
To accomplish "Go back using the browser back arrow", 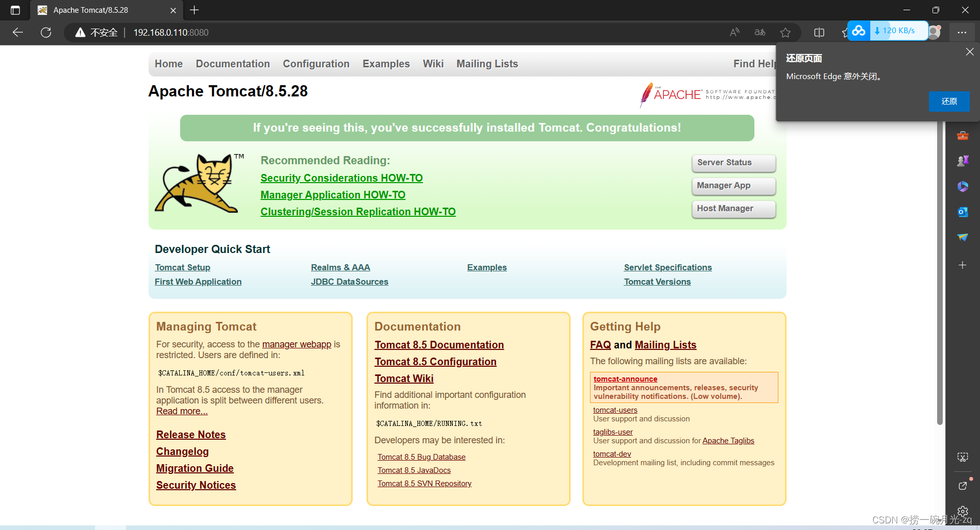I will (18, 33).
